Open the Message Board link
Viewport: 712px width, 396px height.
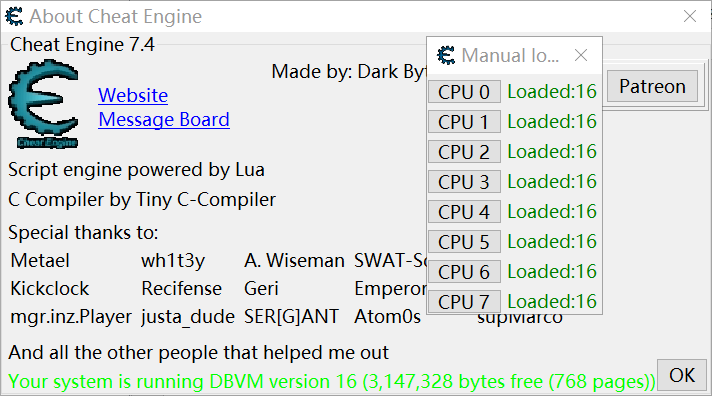click(x=164, y=119)
